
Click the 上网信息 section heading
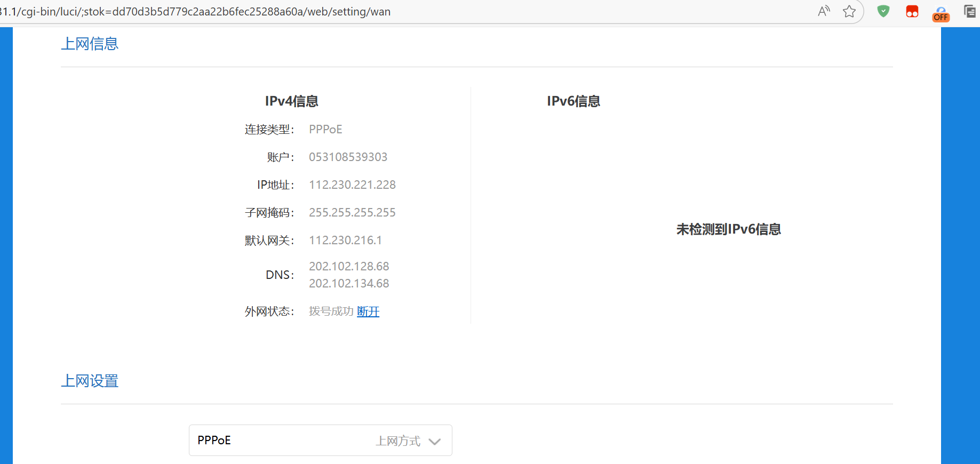tap(90, 44)
